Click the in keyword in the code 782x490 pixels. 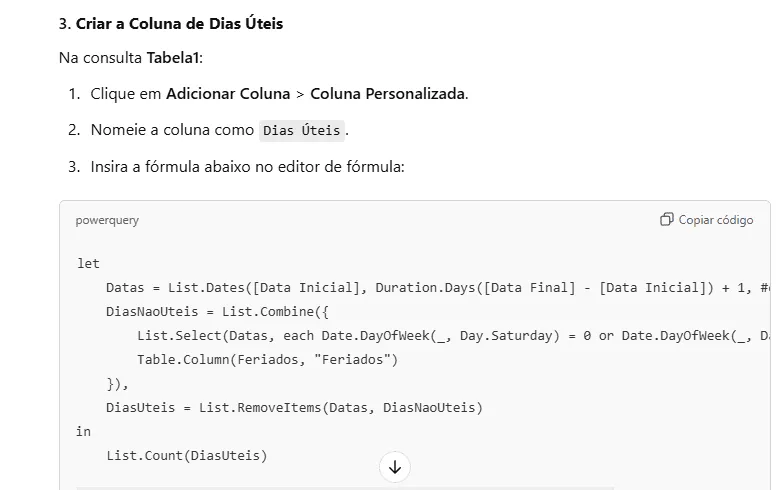[83, 431]
